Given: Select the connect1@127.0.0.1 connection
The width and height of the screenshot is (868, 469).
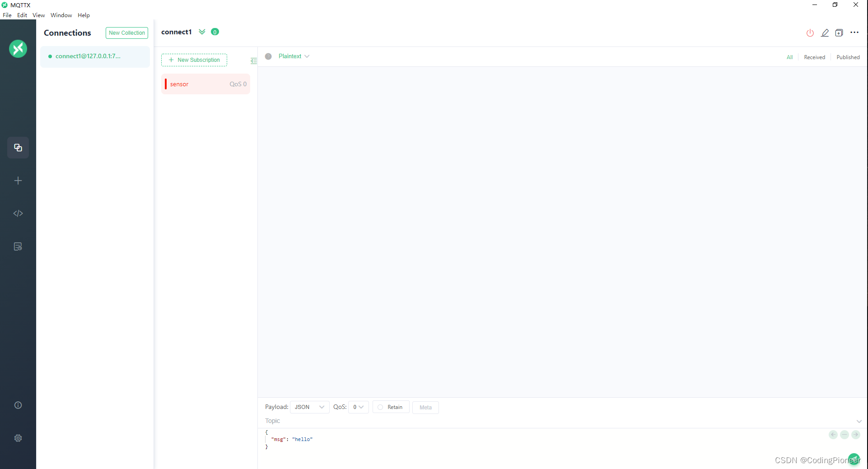Looking at the screenshot, I should coord(95,56).
